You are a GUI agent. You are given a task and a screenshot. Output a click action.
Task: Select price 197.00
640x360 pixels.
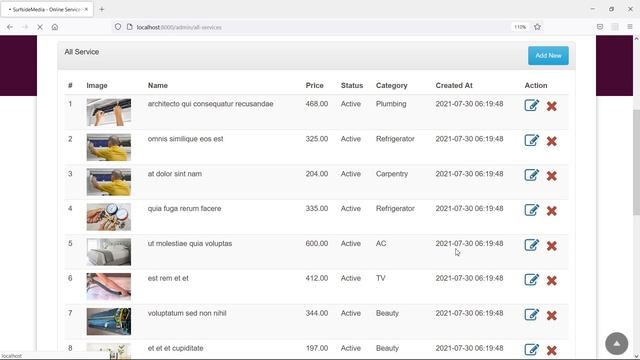[x=317, y=348]
